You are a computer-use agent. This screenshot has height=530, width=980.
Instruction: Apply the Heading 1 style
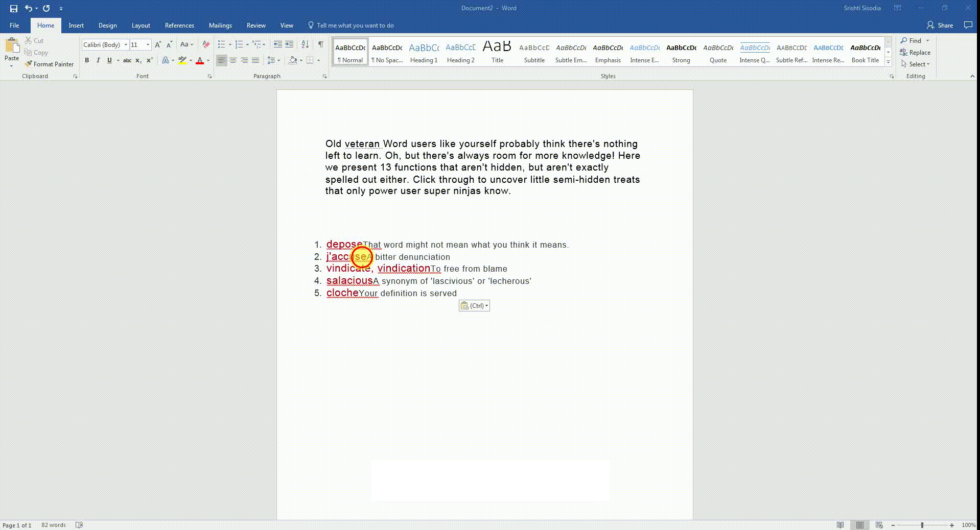[424, 52]
